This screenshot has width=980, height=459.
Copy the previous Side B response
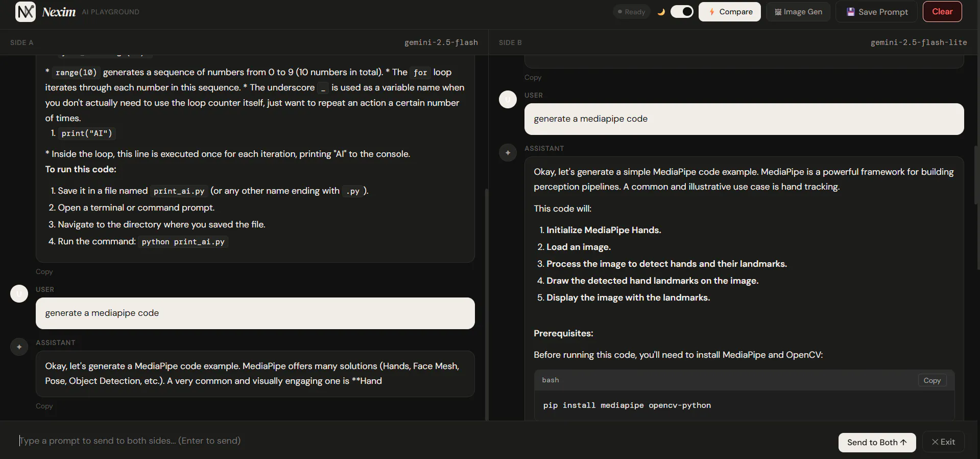[533, 77]
